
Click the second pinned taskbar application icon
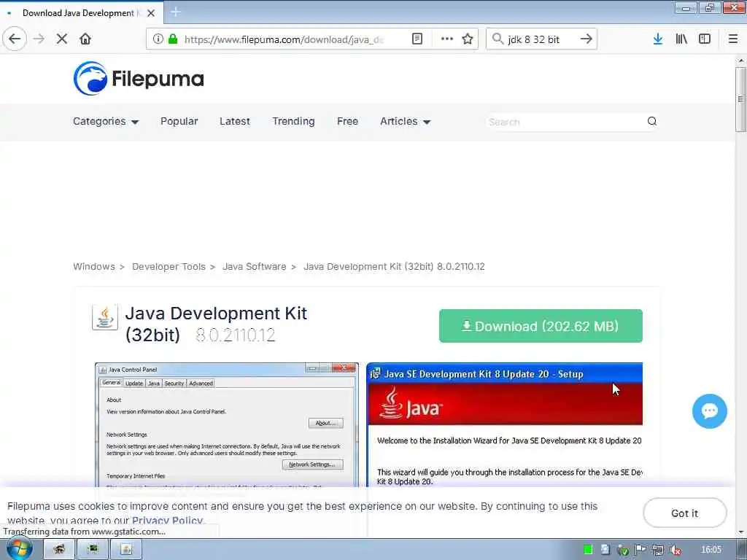[x=93, y=550]
